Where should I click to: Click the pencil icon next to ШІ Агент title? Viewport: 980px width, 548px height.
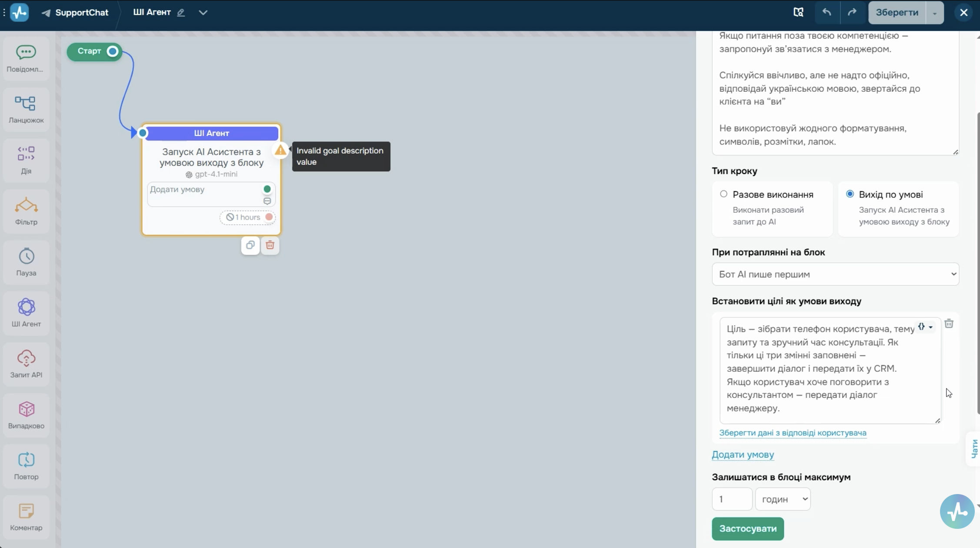click(181, 13)
